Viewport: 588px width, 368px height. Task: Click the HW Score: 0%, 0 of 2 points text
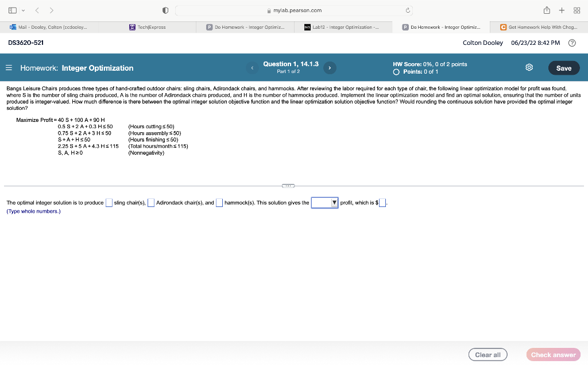click(430, 64)
